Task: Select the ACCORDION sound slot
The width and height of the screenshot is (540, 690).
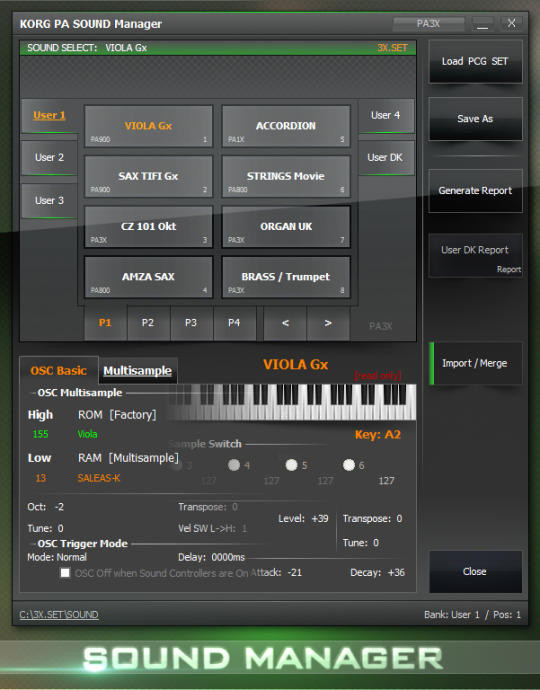Action: point(286,126)
